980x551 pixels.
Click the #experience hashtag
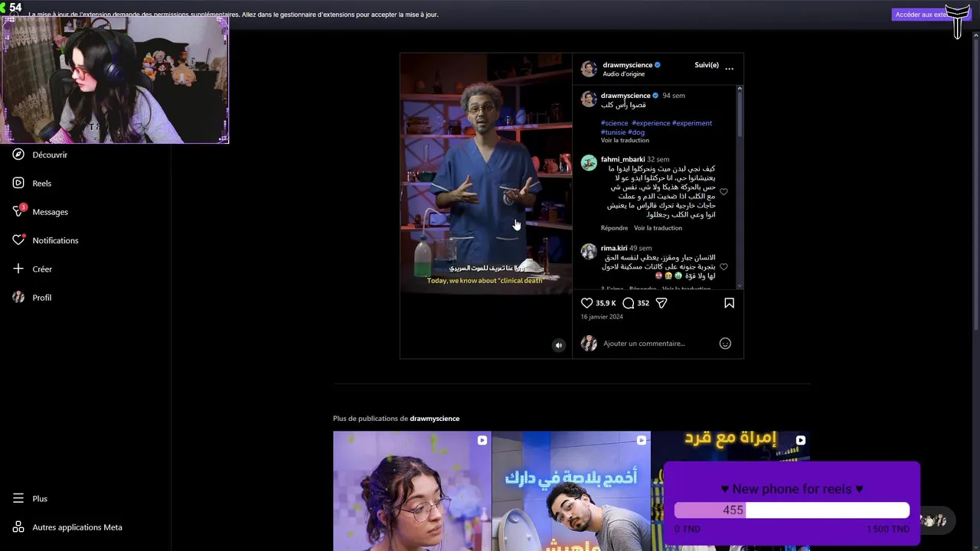pyautogui.click(x=651, y=123)
